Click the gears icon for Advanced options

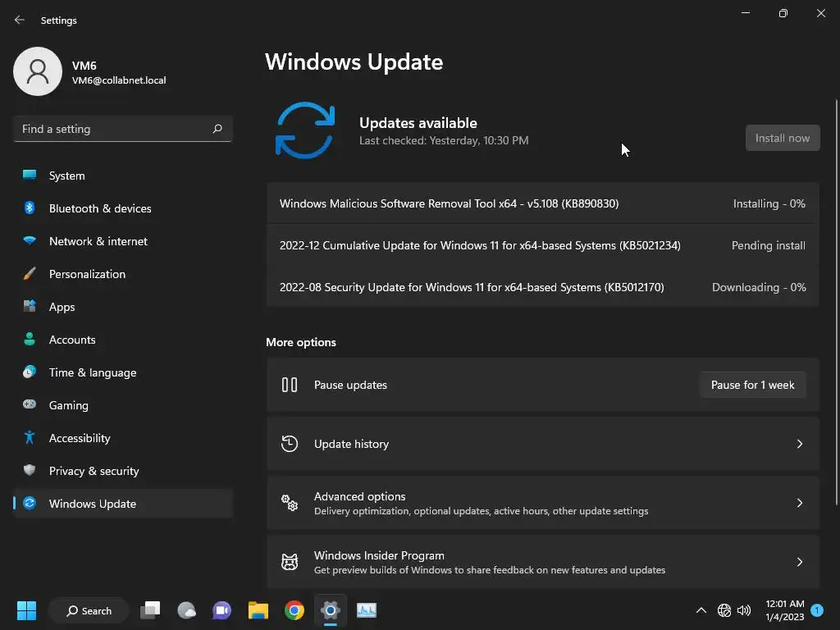coord(290,503)
